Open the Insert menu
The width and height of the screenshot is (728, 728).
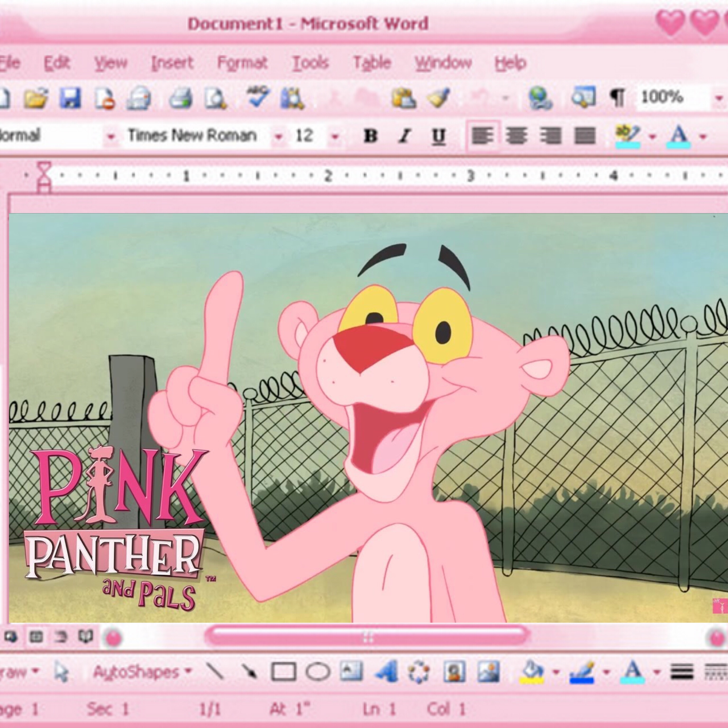point(172,63)
